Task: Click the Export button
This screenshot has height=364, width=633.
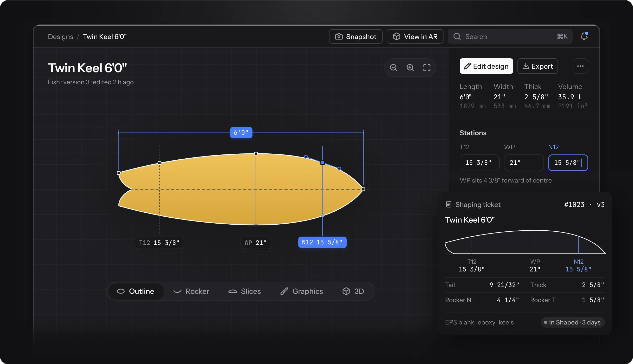Action: coord(537,66)
